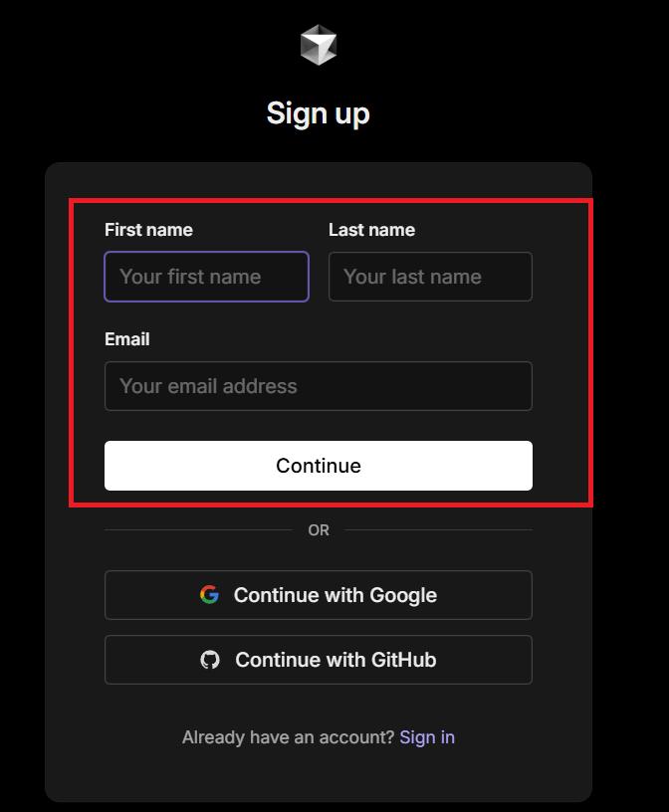Click the Sign up page heading
This screenshot has width=669, height=812.
coord(319,113)
